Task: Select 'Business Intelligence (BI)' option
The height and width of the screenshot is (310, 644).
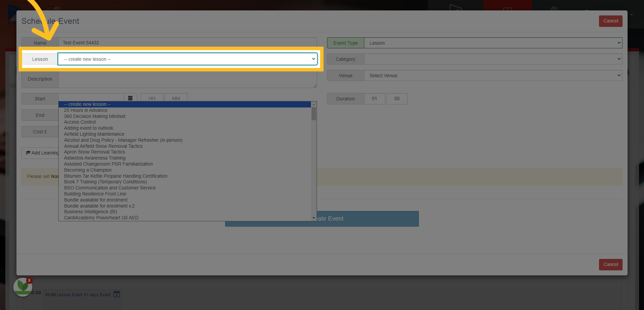Action: pos(185,212)
